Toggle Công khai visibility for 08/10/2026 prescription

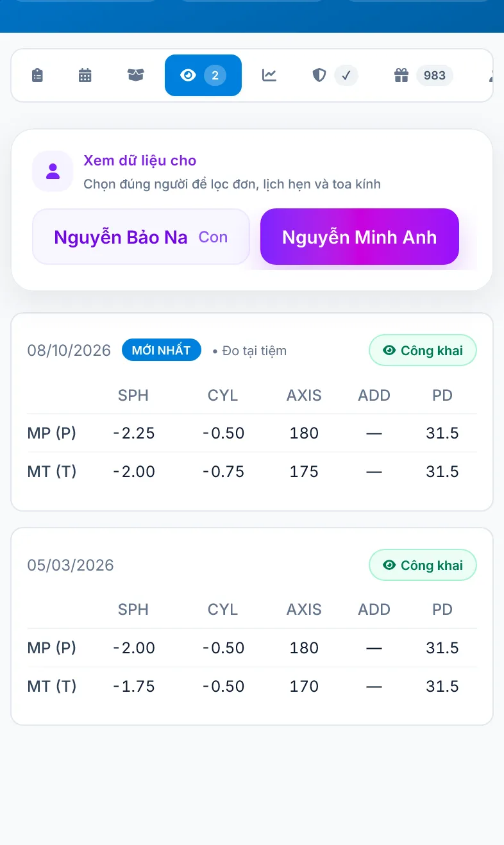(423, 351)
